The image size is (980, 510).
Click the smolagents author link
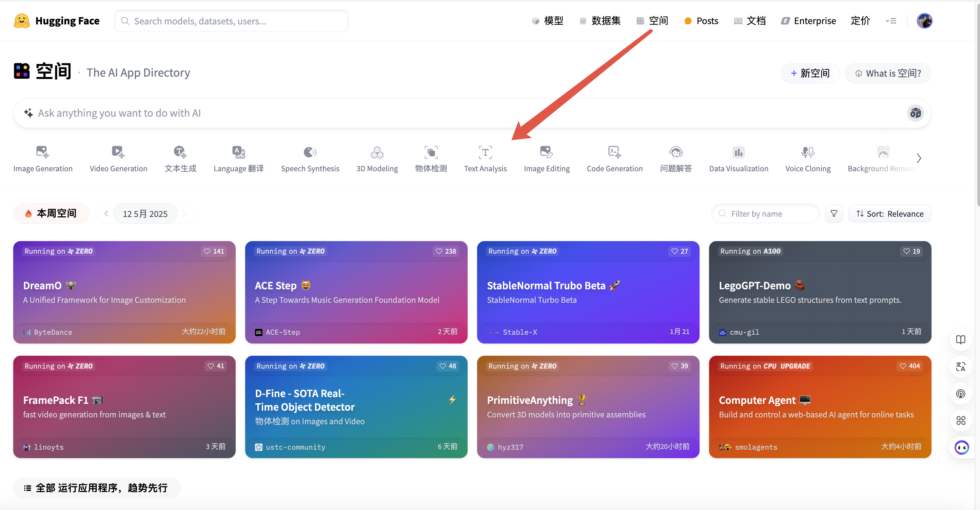748,447
